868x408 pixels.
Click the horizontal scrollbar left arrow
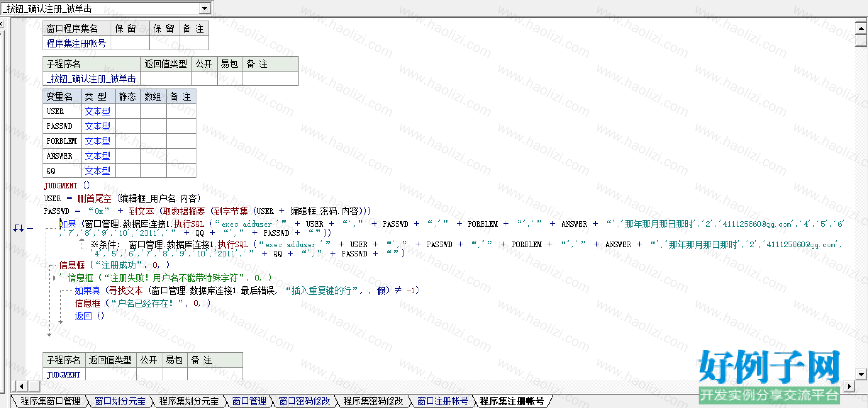click(x=22, y=386)
